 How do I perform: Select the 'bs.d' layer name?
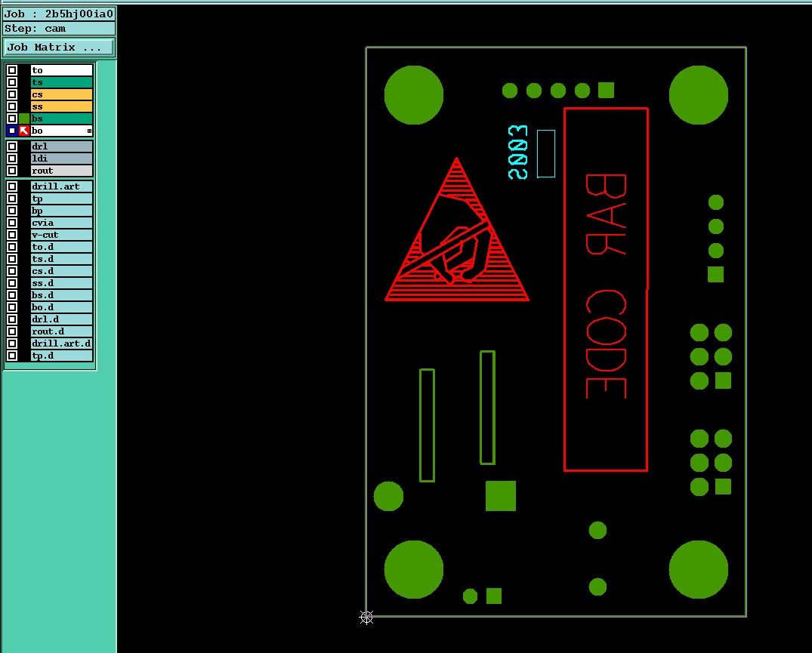pyautogui.click(x=62, y=295)
